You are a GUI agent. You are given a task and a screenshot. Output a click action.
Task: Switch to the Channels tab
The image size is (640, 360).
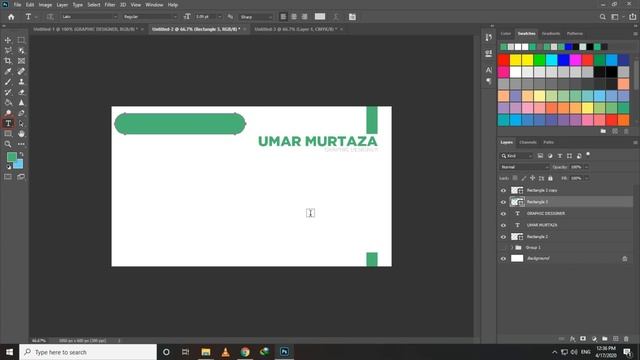pos(528,142)
